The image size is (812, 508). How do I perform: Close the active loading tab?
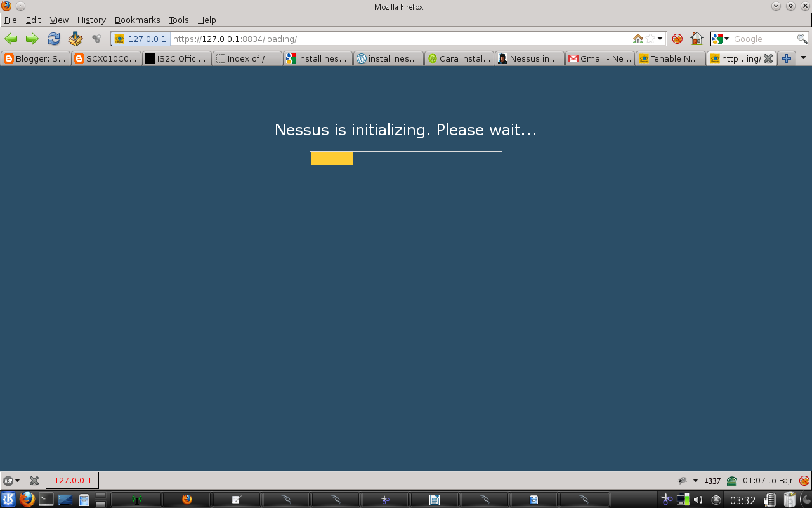[768, 58]
